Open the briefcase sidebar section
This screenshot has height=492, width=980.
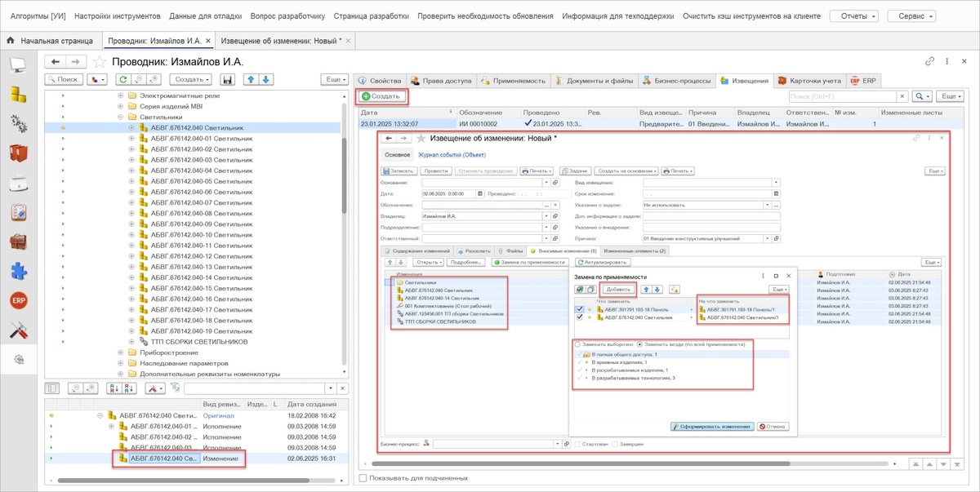click(18, 242)
